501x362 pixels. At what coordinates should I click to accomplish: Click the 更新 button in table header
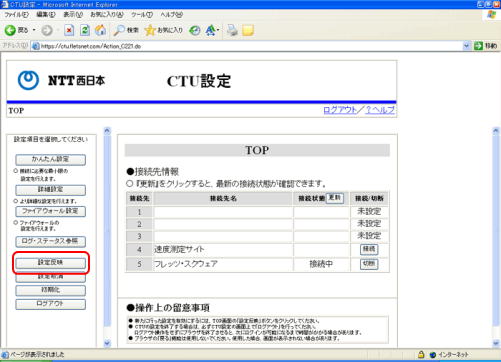click(334, 198)
